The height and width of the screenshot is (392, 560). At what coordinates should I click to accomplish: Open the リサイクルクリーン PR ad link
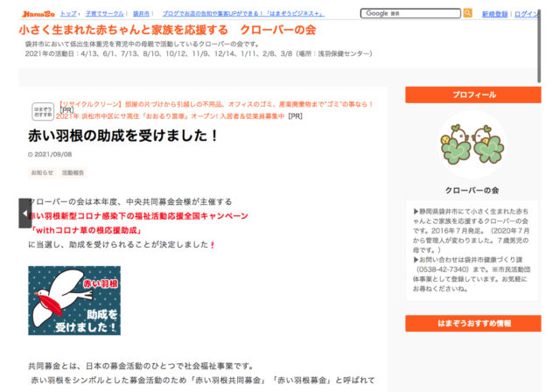click(215, 104)
